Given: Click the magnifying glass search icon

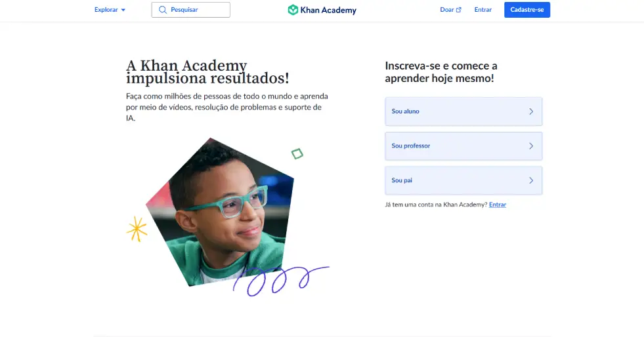Looking at the screenshot, I should point(163,10).
